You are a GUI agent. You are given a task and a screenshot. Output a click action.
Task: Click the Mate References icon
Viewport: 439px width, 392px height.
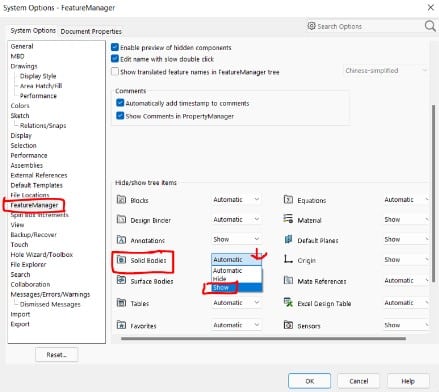pyautogui.click(x=288, y=280)
